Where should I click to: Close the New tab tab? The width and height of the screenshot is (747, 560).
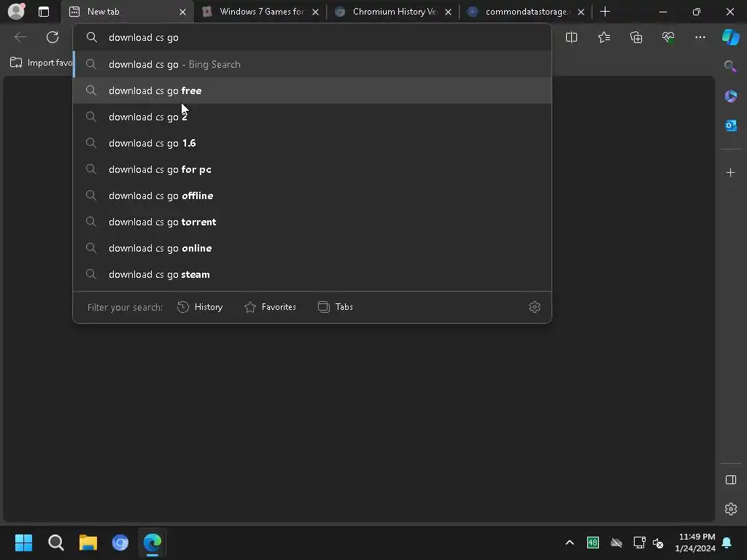pos(182,12)
